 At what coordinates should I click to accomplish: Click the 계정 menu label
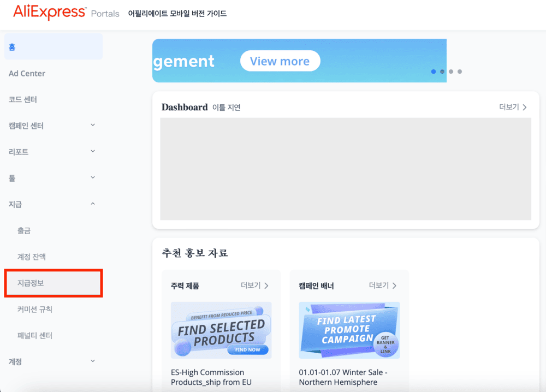tap(15, 362)
